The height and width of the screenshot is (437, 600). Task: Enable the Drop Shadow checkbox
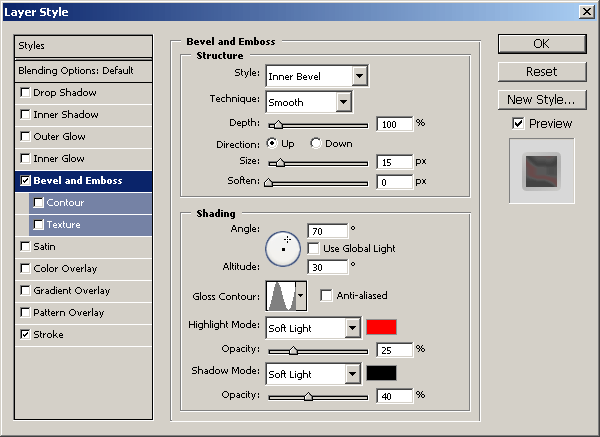coord(25,93)
